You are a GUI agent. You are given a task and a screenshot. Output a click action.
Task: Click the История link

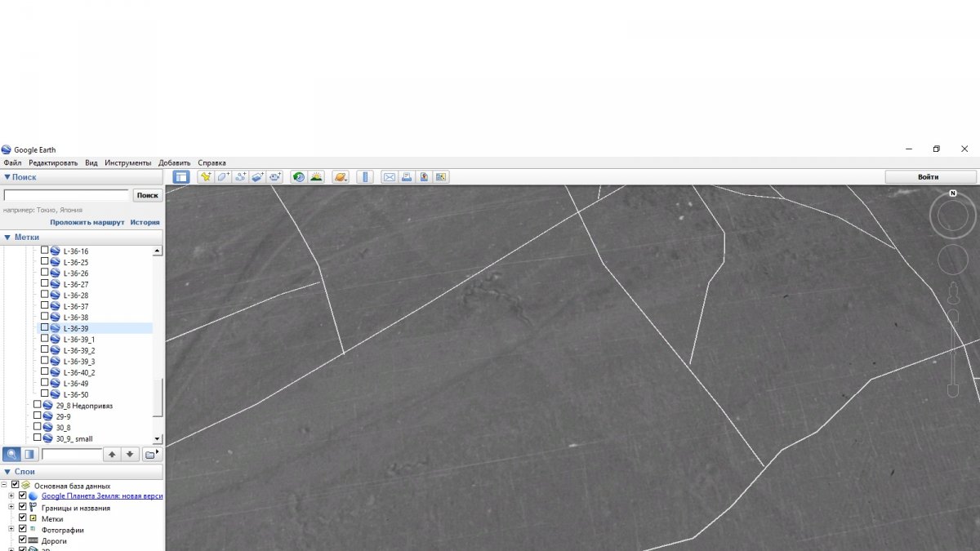[x=145, y=222]
